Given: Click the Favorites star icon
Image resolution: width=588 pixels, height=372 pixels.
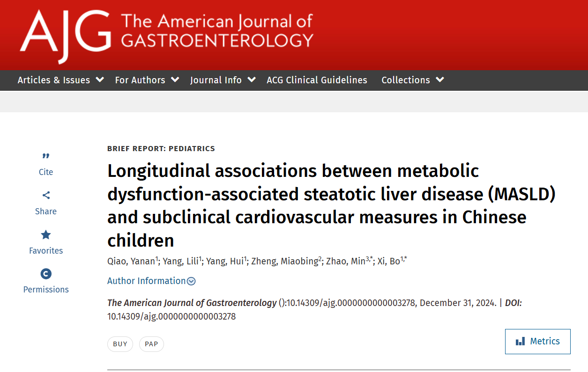Looking at the screenshot, I should (46, 234).
